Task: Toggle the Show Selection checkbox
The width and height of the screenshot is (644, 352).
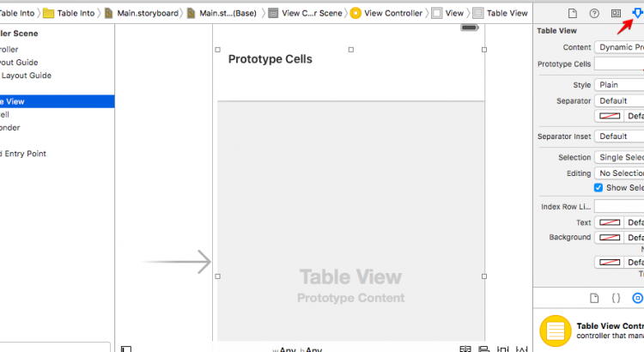Action: pyautogui.click(x=598, y=188)
